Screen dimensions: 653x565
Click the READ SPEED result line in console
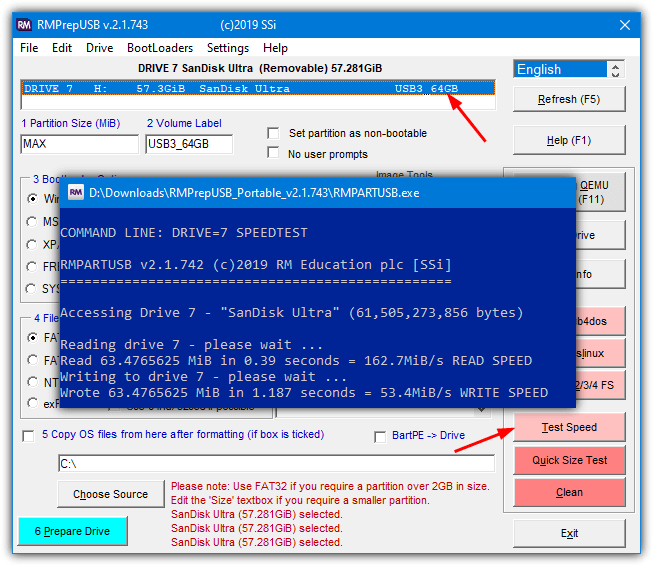(296, 361)
